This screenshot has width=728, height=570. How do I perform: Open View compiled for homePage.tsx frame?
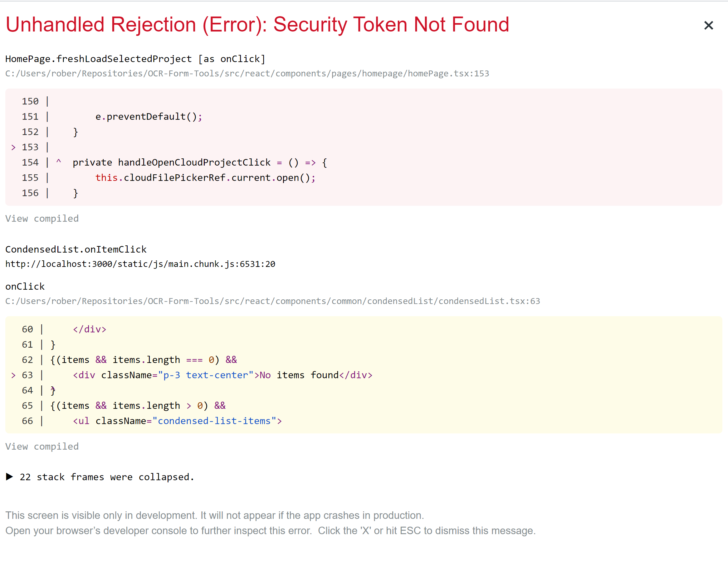[x=42, y=219]
